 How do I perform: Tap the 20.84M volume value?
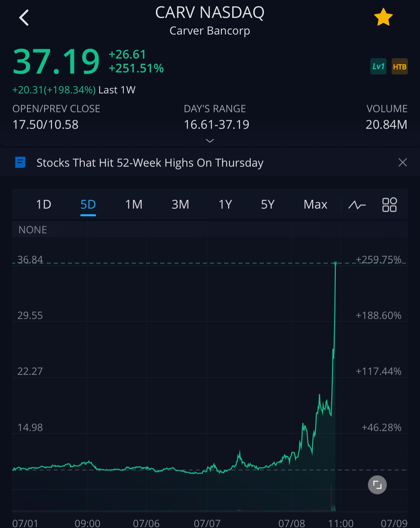[x=387, y=125]
